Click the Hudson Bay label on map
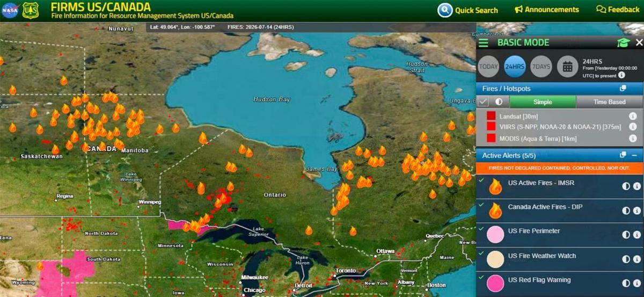This screenshot has height=297, width=644. point(272,99)
